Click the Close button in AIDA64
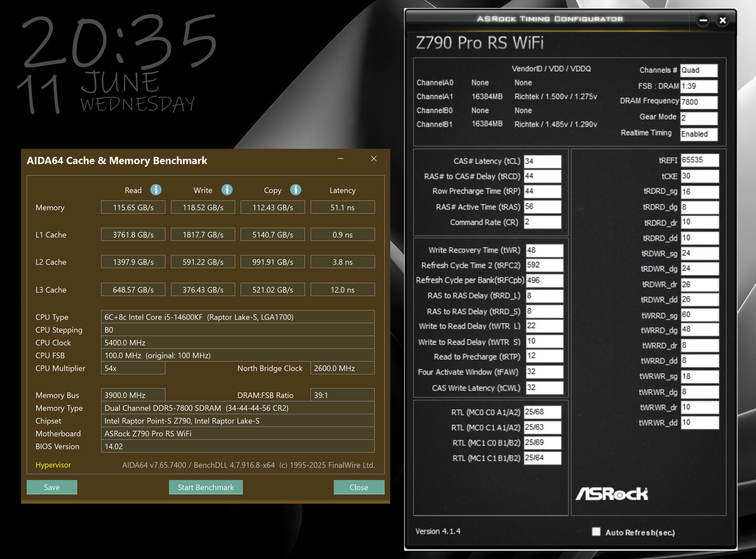 pos(359,487)
